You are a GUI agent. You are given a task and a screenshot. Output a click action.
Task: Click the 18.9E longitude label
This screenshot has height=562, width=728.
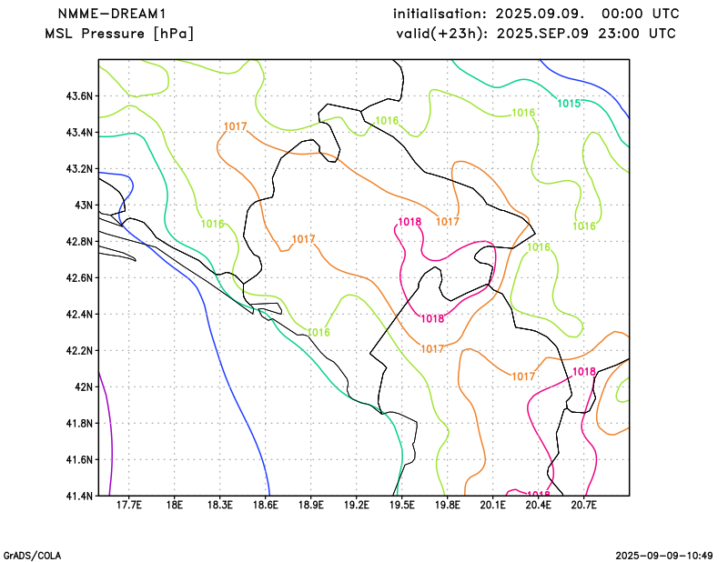pyautogui.click(x=310, y=505)
